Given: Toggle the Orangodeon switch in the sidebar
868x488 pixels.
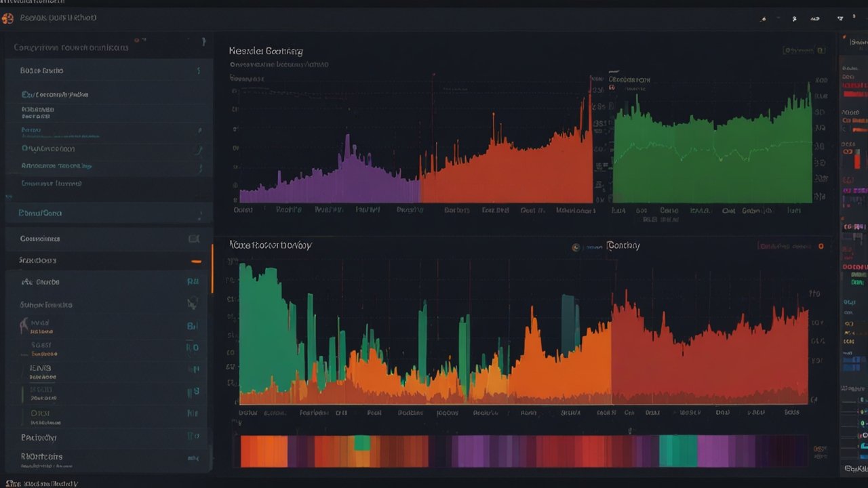Looking at the screenshot, I should [199, 148].
